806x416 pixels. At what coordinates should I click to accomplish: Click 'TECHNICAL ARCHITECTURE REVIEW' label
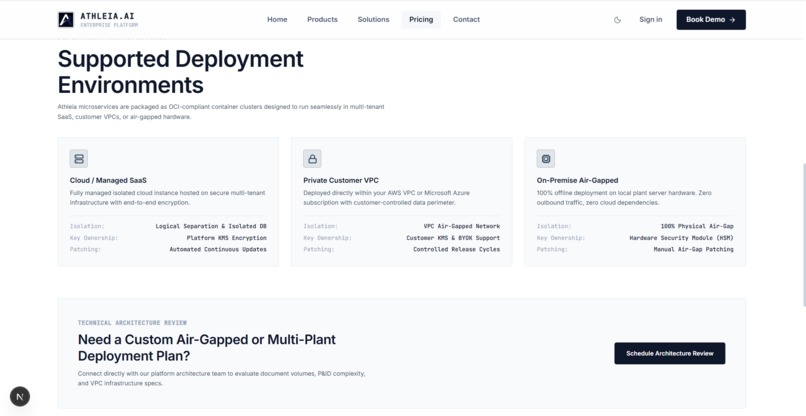[132, 323]
